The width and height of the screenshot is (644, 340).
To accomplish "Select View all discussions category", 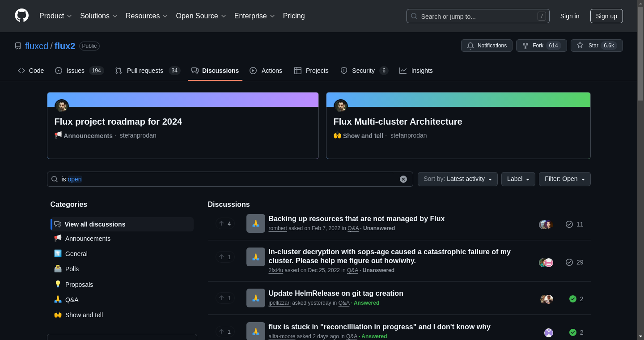I will click(122, 224).
